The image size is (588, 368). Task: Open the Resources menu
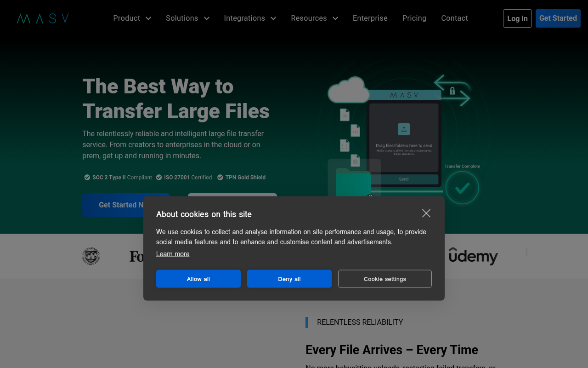click(309, 18)
